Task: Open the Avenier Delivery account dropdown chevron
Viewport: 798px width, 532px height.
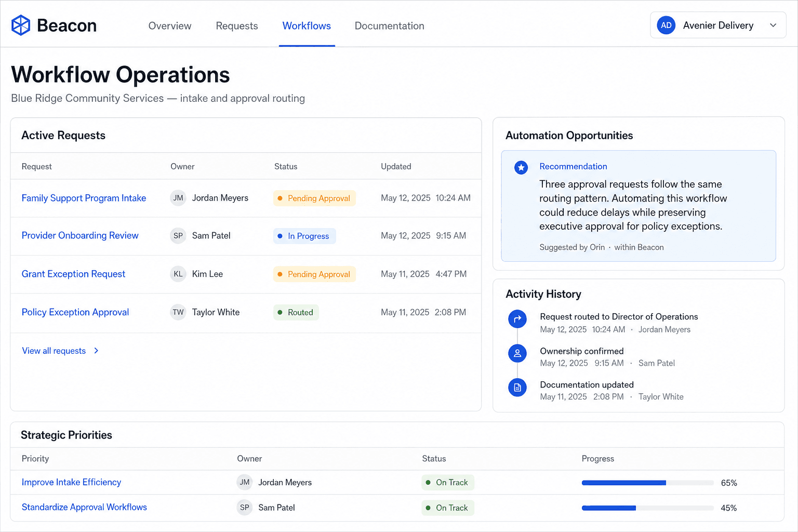Action: pyautogui.click(x=773, y=25)
